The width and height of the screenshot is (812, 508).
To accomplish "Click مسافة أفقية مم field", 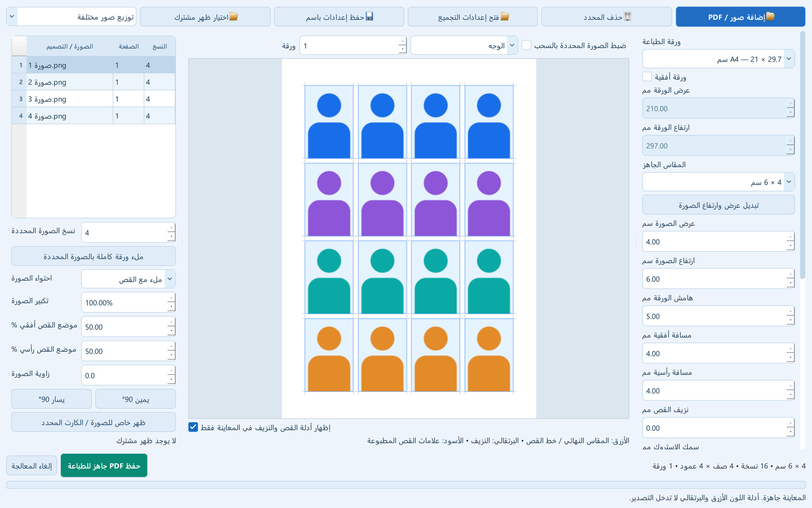I will point(718,354).
